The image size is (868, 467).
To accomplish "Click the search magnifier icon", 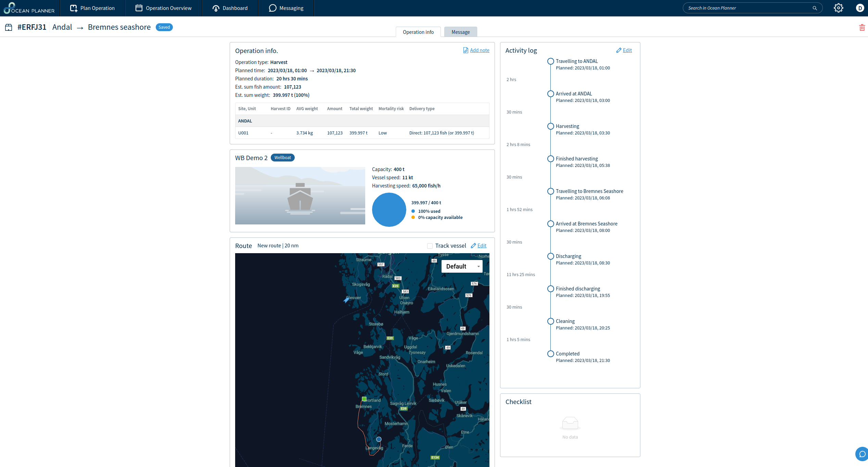I will 815,8.
